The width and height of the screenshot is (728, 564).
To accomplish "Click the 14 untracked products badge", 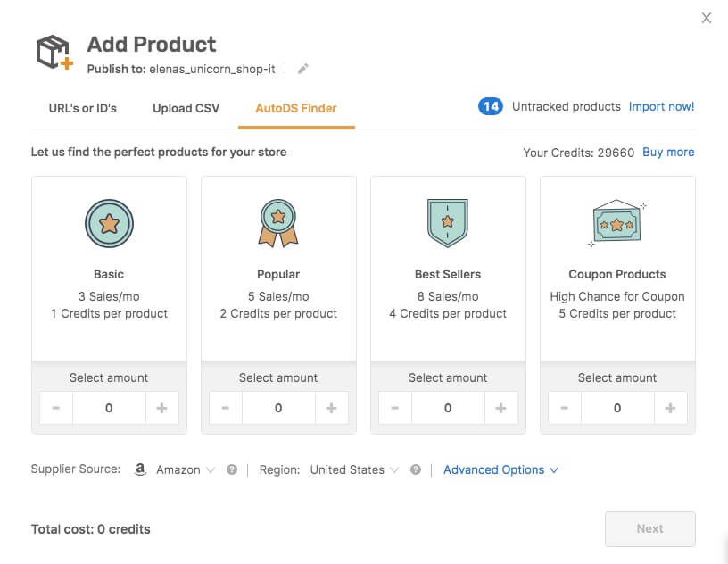I will point(491,106).
